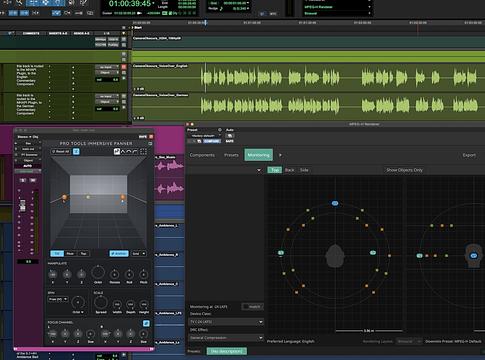Viewport: 485px width, 360px height.
Task: Select the Monitoring tab in MPEG-H Renderer
Action: [x=258, y=155]
